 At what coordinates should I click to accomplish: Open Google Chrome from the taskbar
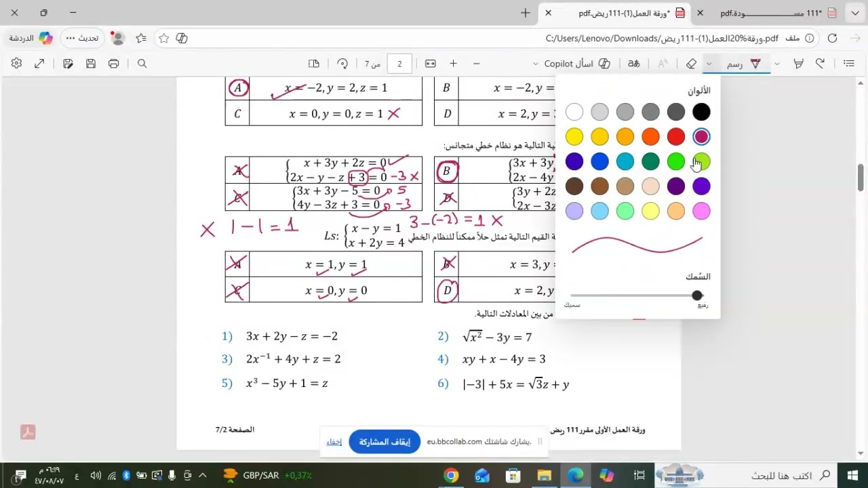(451, 475)
